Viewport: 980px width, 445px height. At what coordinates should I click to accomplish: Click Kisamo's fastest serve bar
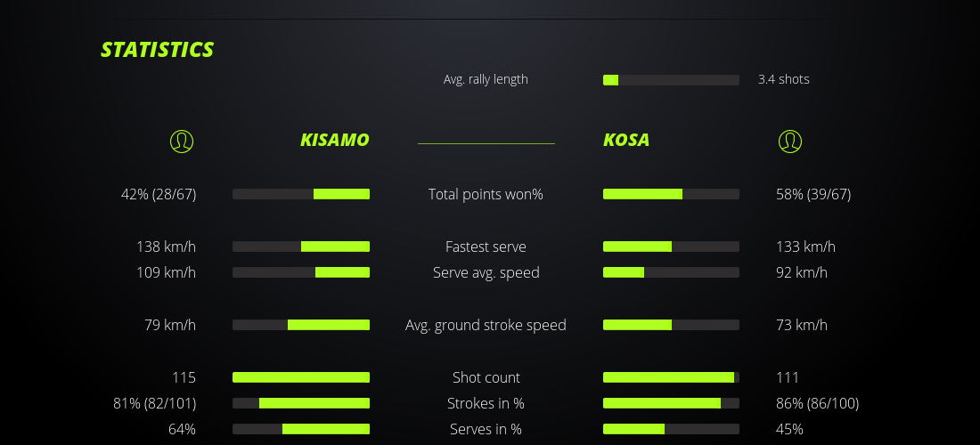pos(301,247)
